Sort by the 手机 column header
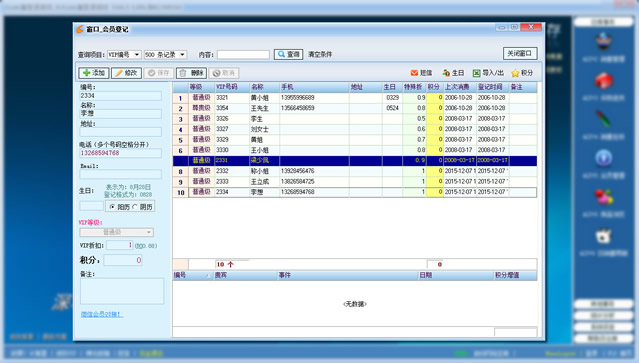Image resolution: width=639 pixels, height=363 pixels. 315,87
